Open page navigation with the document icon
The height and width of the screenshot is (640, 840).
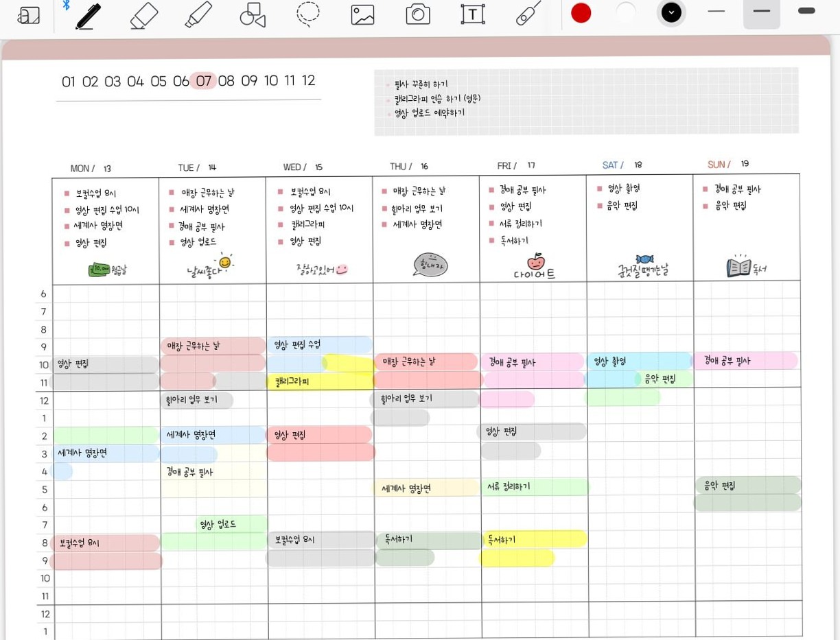[x=28, y=13]
